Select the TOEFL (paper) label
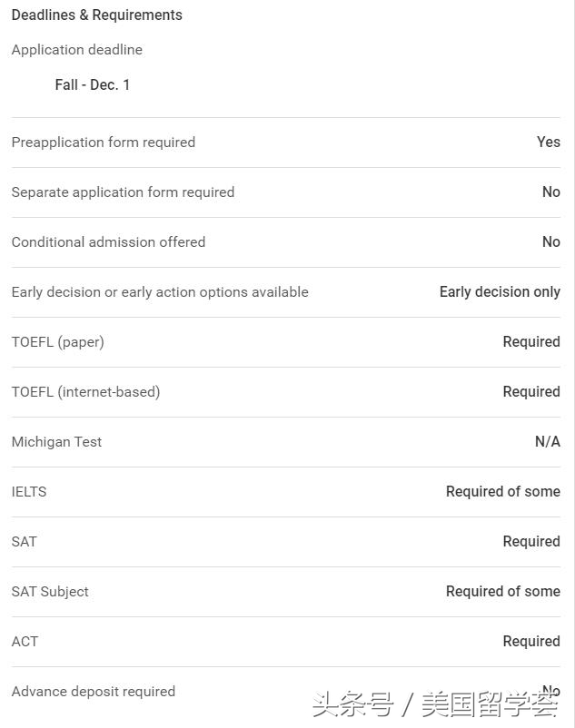The height and width of the screenshot is (728, 575). pos(58,342)
